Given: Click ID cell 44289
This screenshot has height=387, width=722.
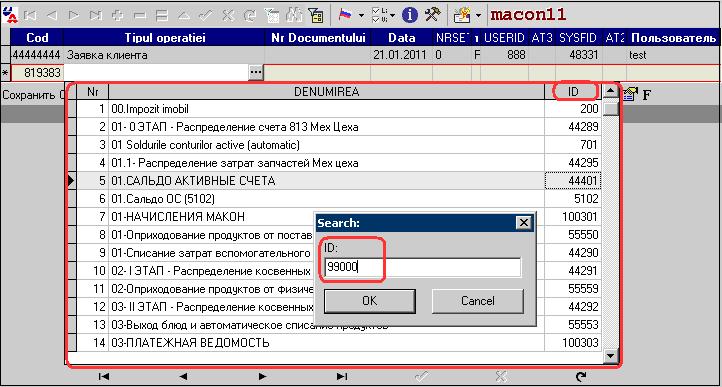Looking at the screenshot, I should [x=573, y=127].
